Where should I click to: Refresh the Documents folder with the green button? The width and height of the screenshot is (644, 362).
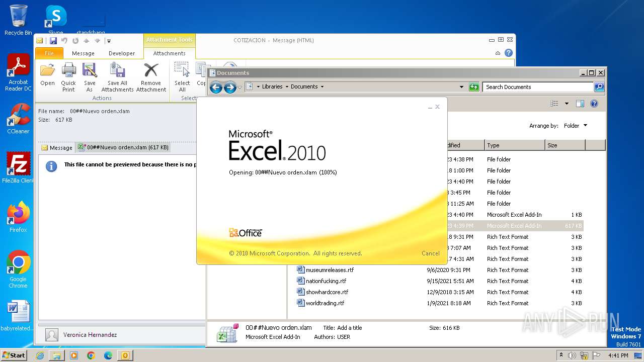(x=474, y=87)
